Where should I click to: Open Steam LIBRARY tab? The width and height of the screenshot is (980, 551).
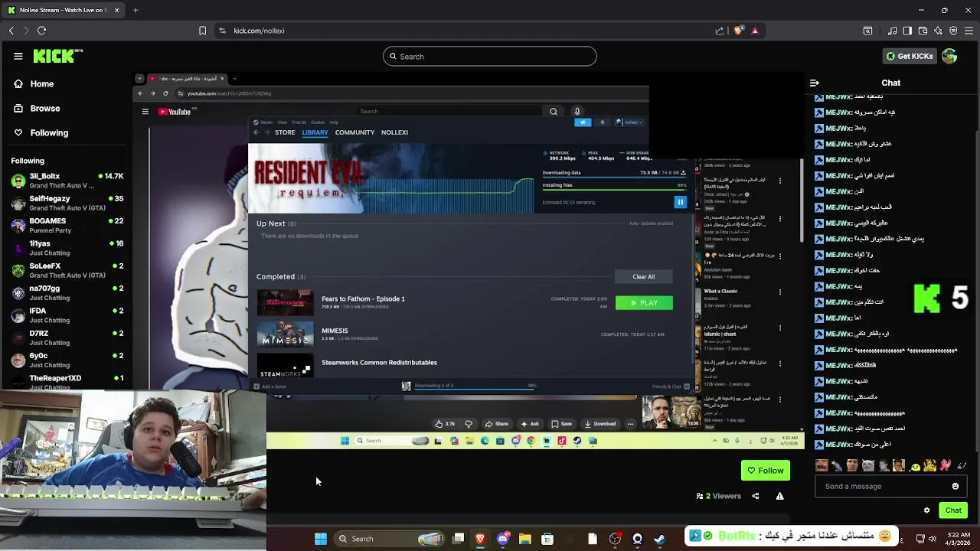tap(315, 132)
